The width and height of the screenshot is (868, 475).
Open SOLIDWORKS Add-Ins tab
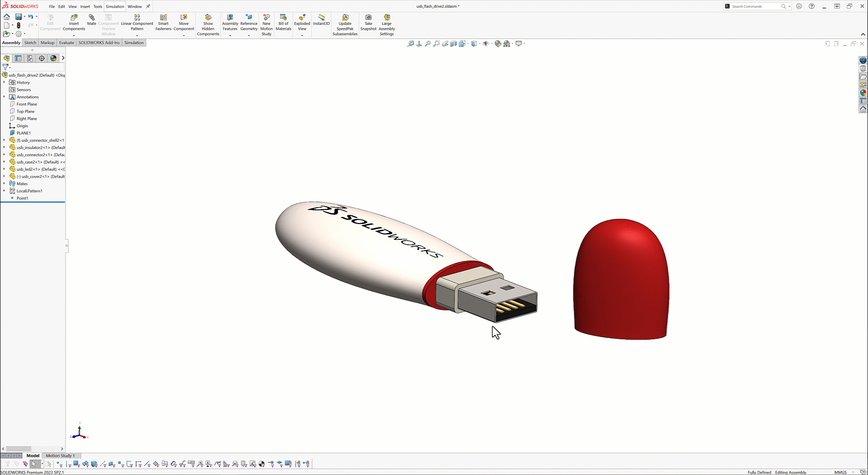coord(99,43)
